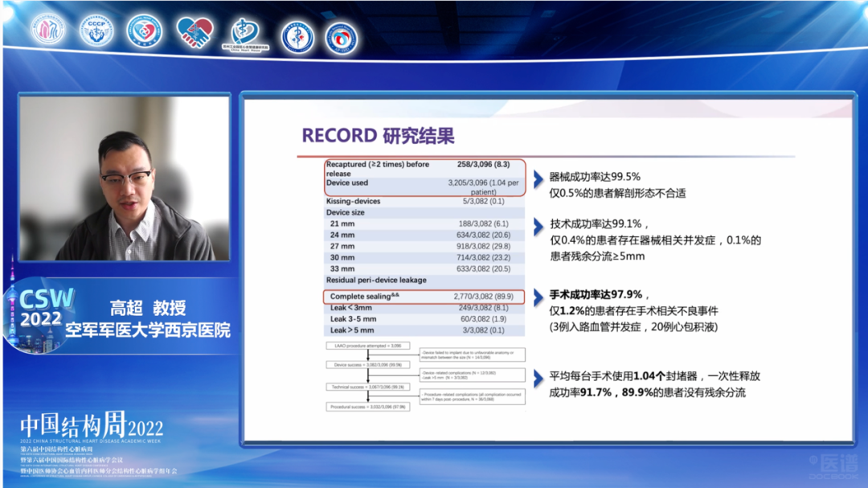Click blue arrow beside 手术成功率达97.9%
This screenshot has width=868, height=488.
pyautogui.click(x=538, y=297)
